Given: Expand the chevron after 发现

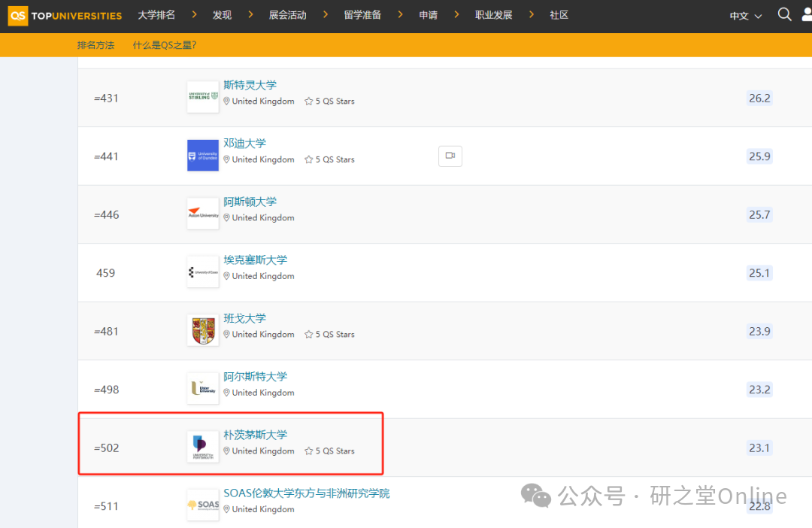Looking at the screenshot, I should click(x=250, y=14).
